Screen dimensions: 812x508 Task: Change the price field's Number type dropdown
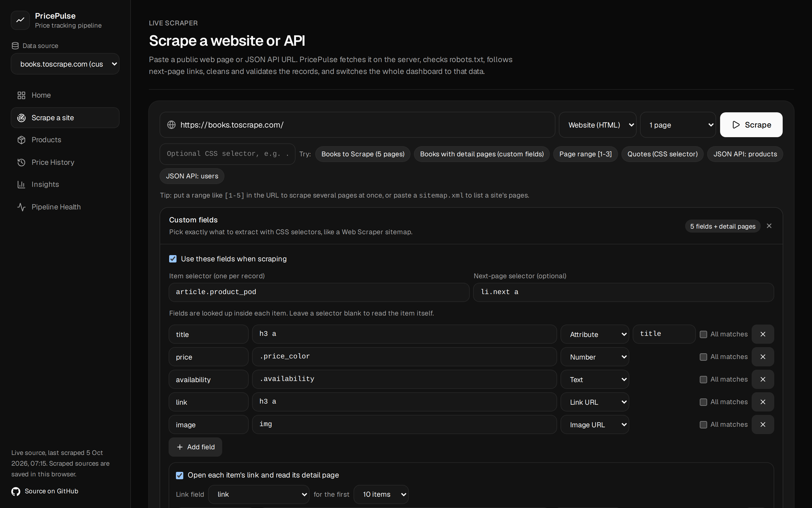tap(595, 357)
